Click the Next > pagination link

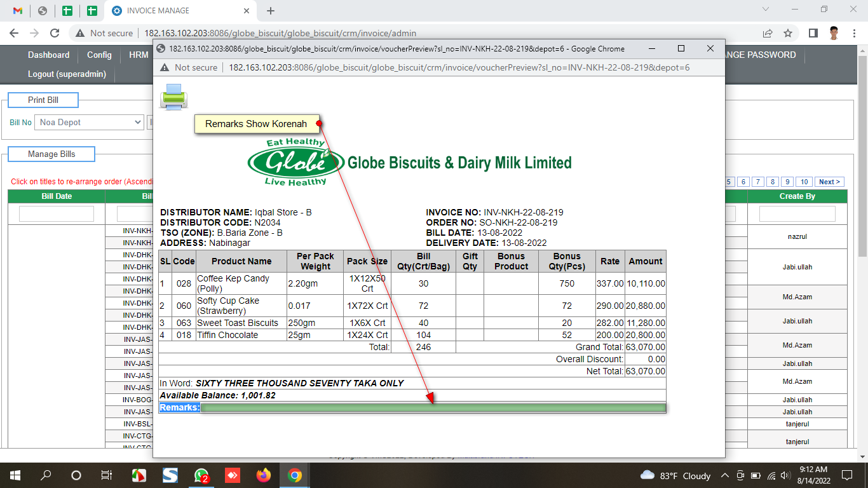pyautogui.click(x=830, y=182)
